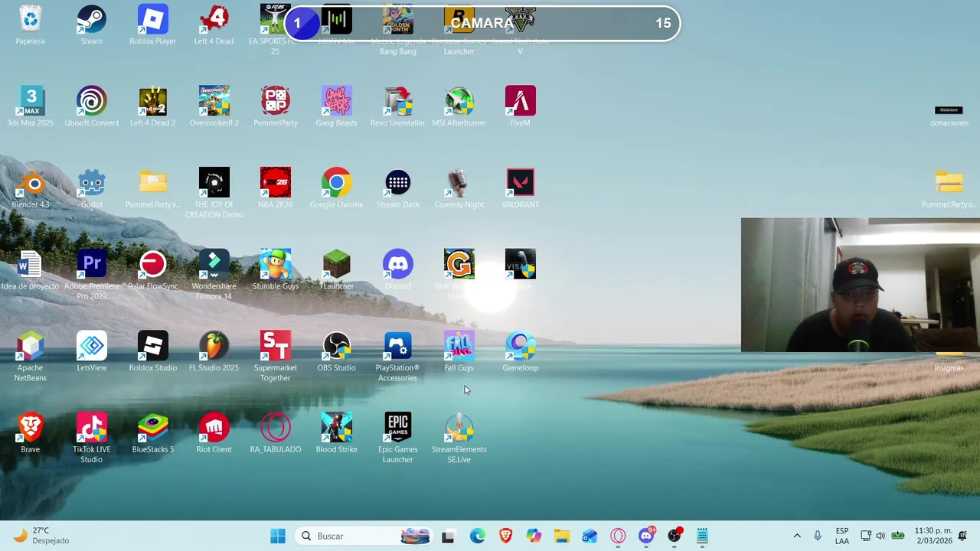980x551 pixels.
Task: Click the Gameloop desktop icon
Action: point(521,352)
